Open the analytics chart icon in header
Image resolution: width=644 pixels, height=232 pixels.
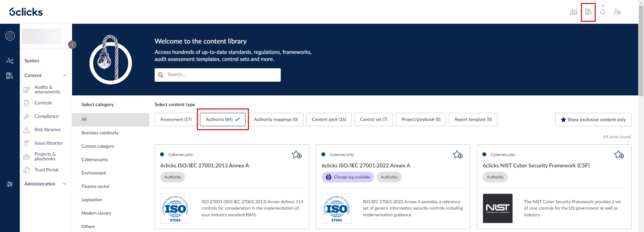click(x=574, y=12)
